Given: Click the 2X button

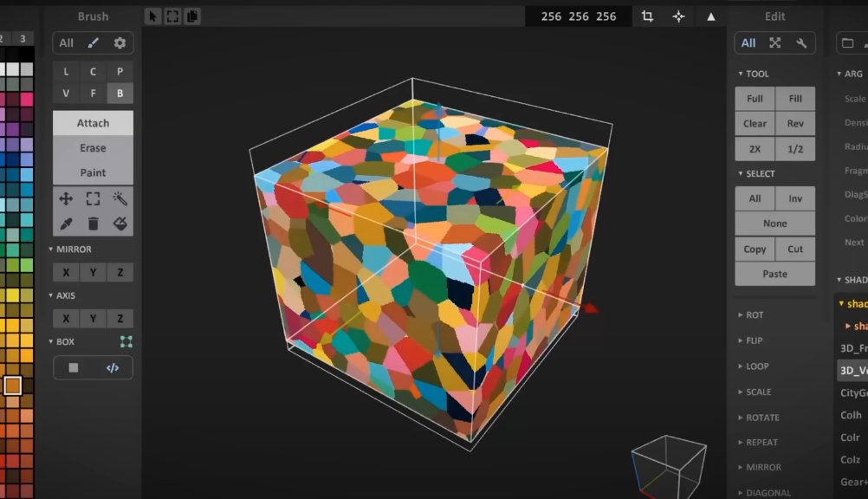Looking at the screenshot, I should [755, 149].
